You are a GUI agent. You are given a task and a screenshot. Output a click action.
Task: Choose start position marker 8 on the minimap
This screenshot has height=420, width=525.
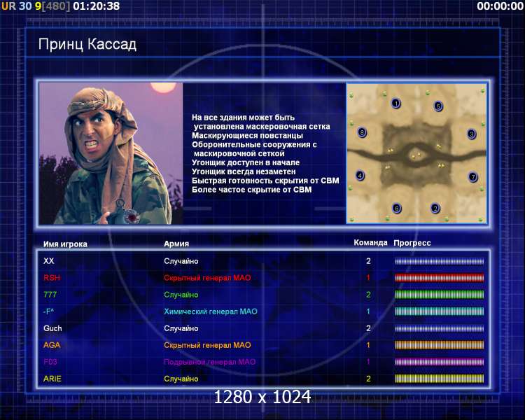click(x=362, y=132)
